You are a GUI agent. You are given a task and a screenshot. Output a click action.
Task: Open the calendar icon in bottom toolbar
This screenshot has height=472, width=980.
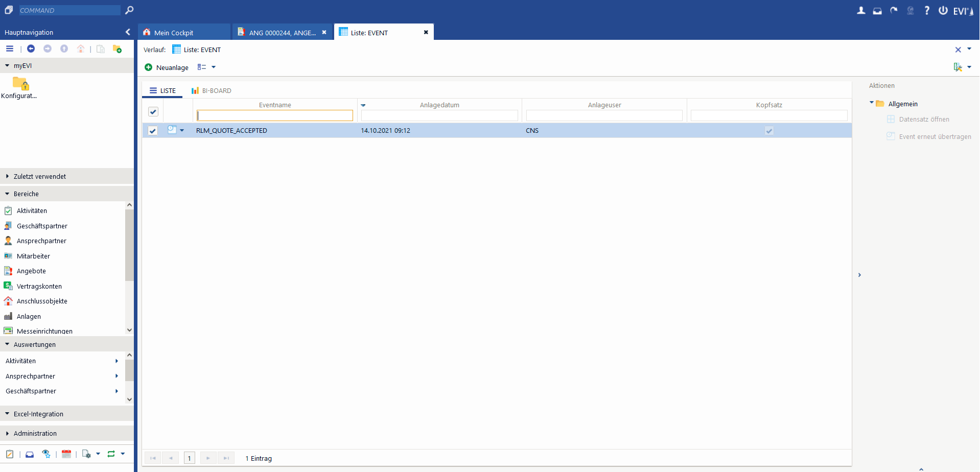[x=66, y=454]
